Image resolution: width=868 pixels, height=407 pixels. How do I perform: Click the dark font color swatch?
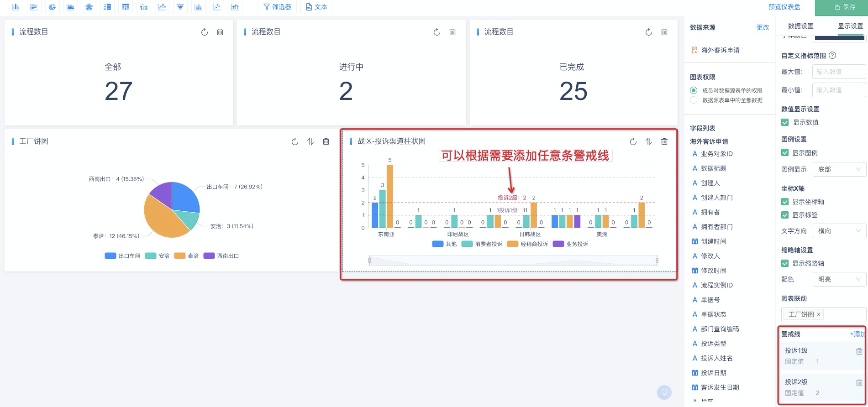[x=840, y=38]
